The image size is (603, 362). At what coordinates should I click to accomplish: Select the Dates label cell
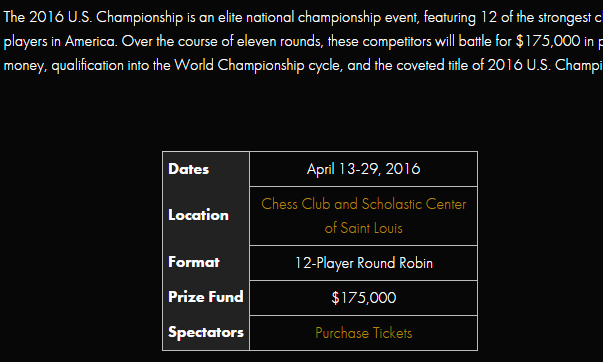coord(206,169)
